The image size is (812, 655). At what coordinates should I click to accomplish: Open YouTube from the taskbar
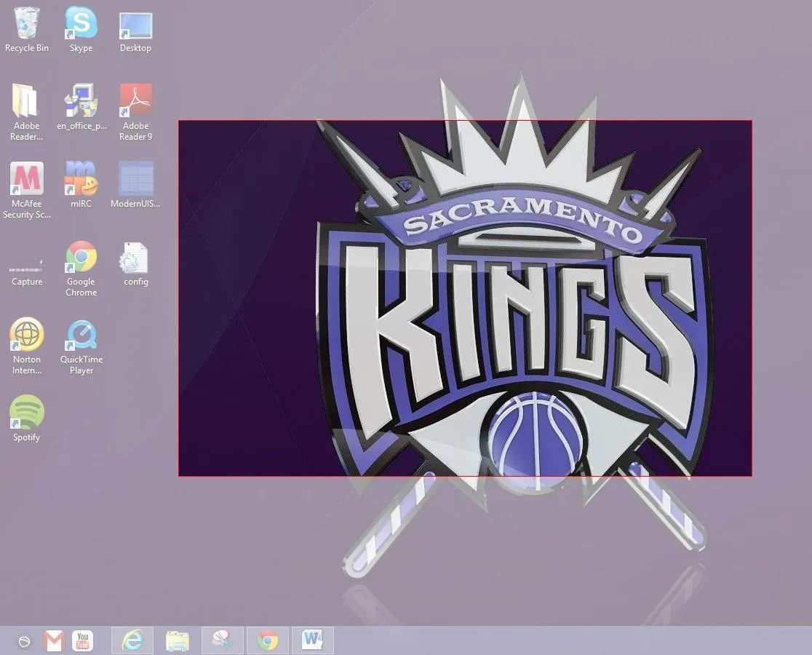tap(82, 641)
